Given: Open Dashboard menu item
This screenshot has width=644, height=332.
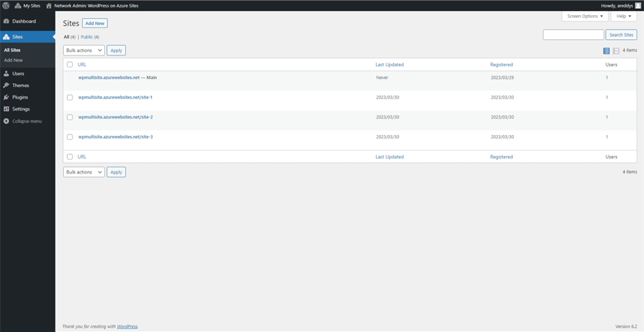Looking at the screenshot, I should coord(27,21).
